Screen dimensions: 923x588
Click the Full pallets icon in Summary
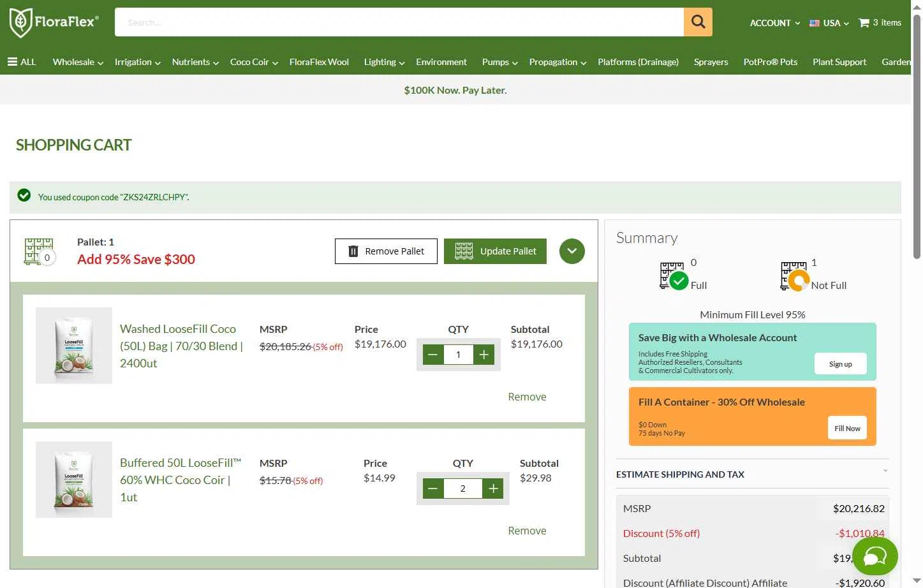point(674,276)
